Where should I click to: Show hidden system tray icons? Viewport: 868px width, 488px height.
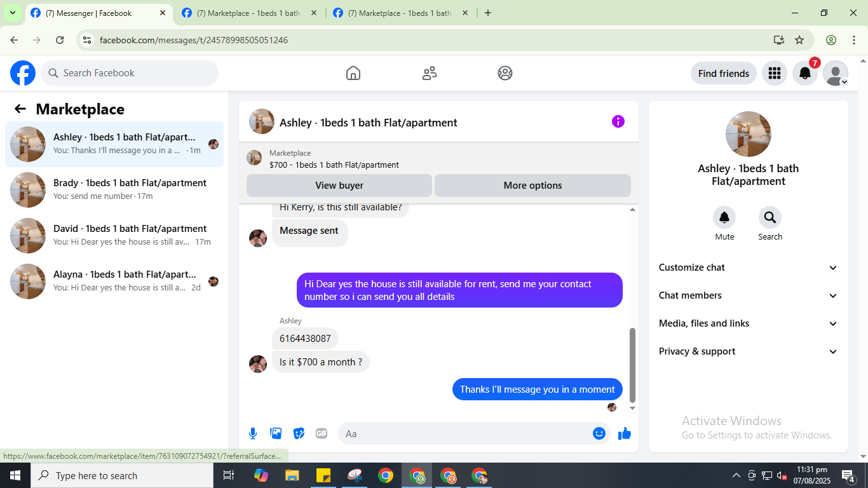(736, 475)
